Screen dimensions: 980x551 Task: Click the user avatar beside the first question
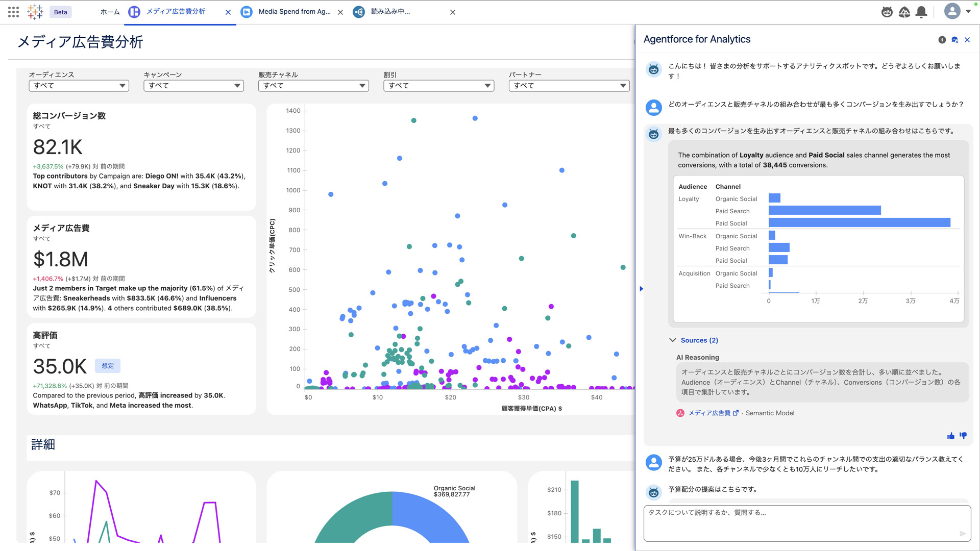[654, 107]
